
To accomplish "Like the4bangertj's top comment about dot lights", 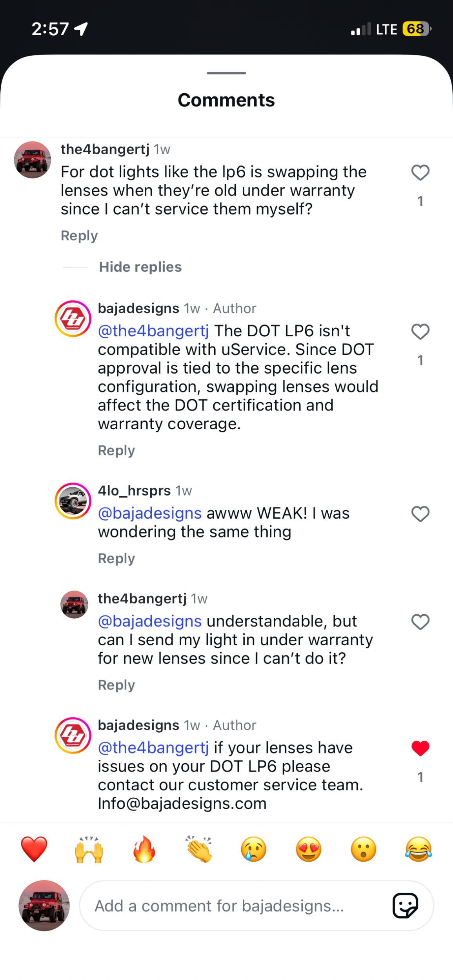I will [x=420, y=173].
